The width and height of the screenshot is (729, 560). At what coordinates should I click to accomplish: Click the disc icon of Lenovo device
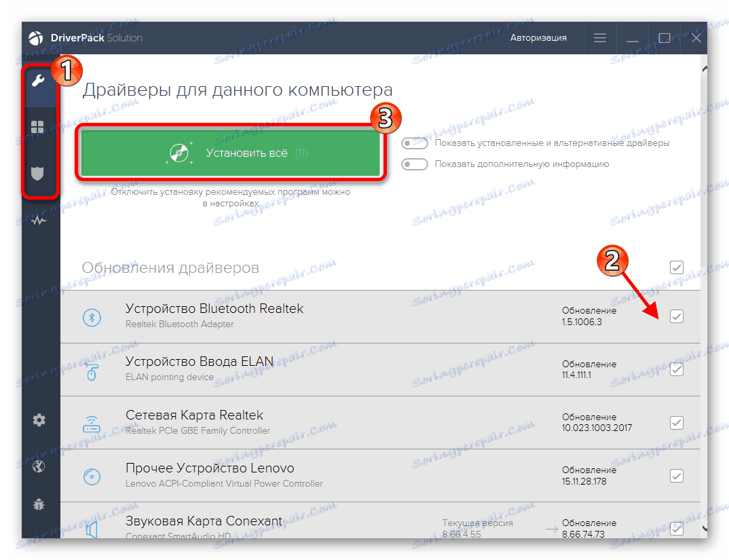coord(92,477)
